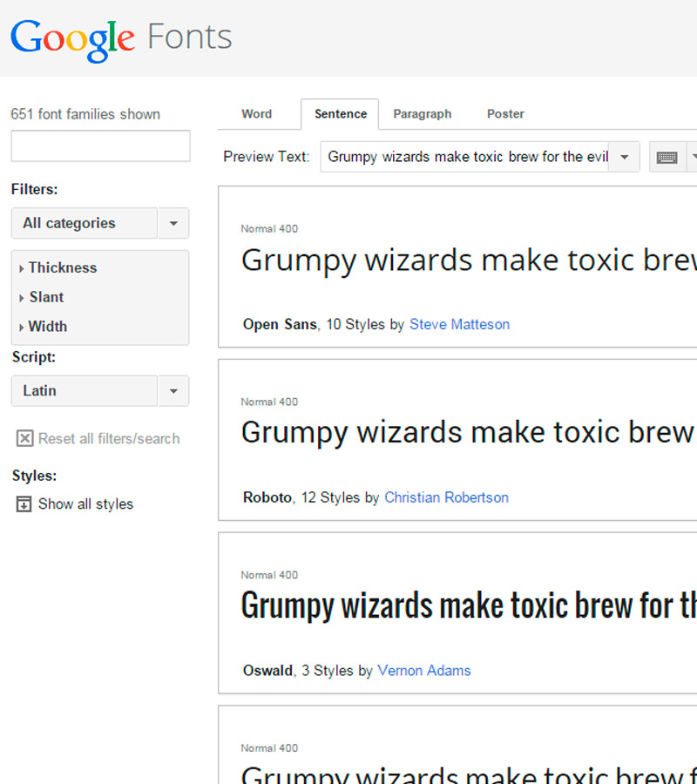Open the All categories dropdown arrow
This screenshot has height=784, width=697.
coord(173,224)
